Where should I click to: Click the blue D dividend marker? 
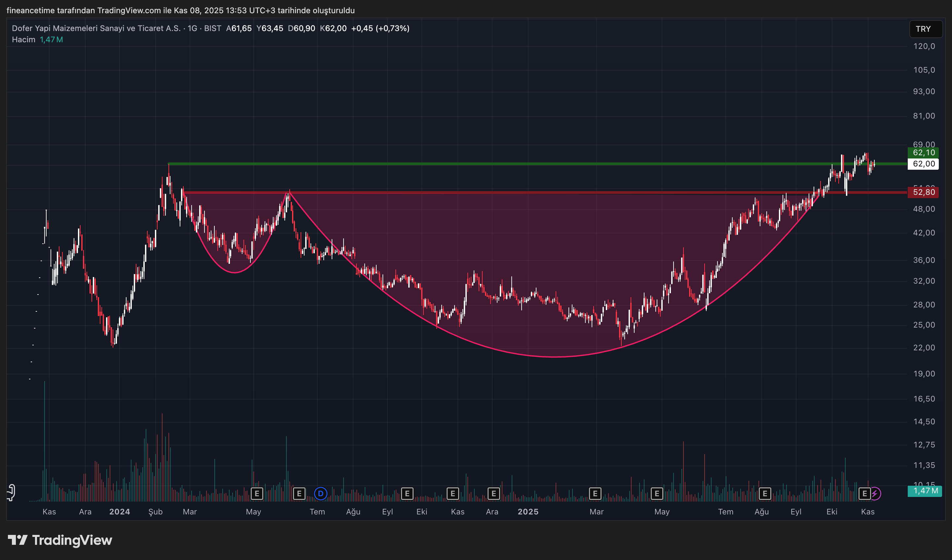320,493
